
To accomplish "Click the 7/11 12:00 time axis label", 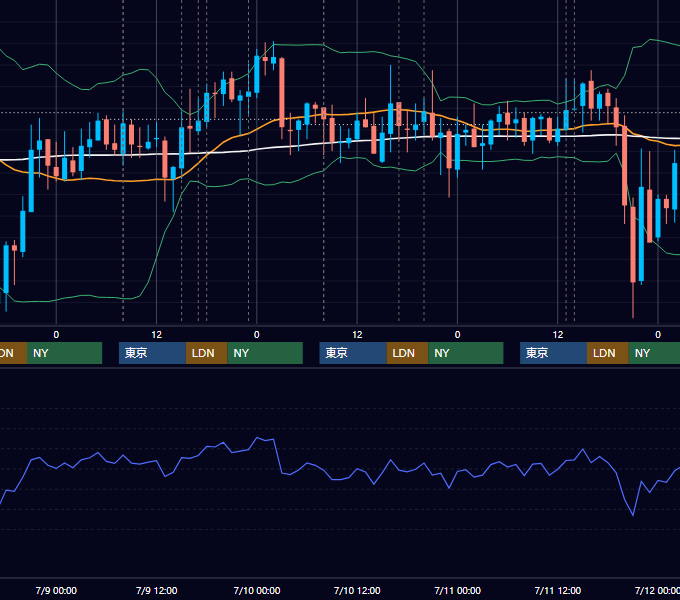I will point(558,590).
